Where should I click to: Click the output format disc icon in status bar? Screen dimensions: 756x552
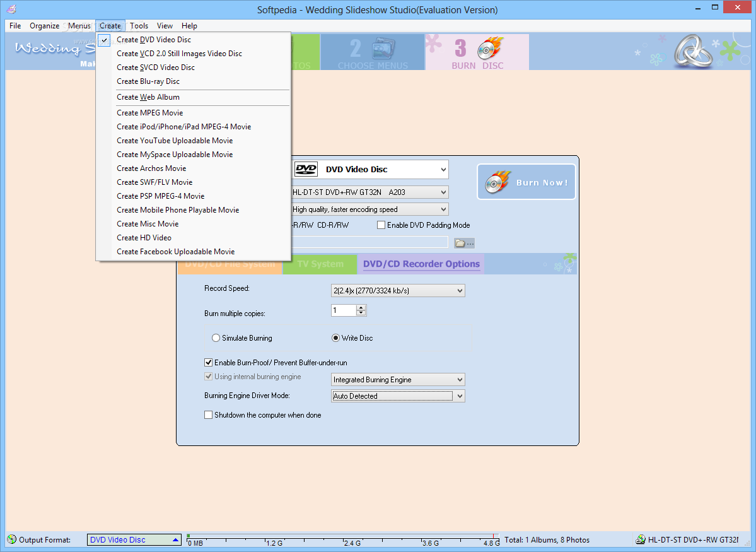11,539
